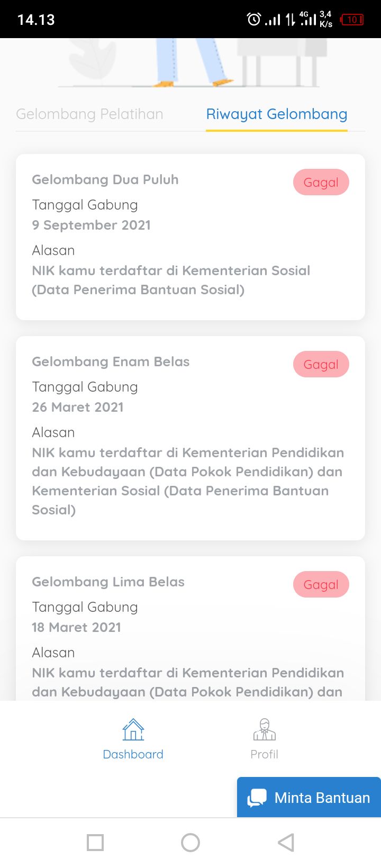This screenshot has height=868, width=381.
Task: Select the Riwayat Gelombang tab
Action: [x=277, y=114]
